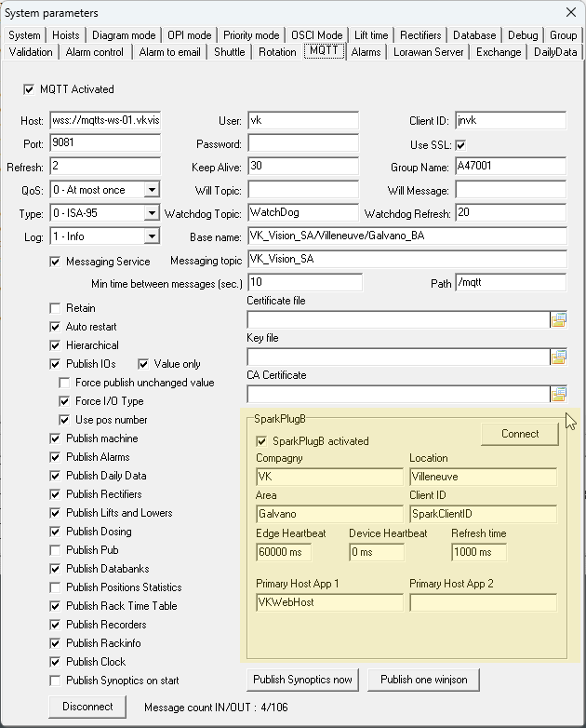
Task: Enable Publish Synoptics on start
Action: tap(55, 681)
